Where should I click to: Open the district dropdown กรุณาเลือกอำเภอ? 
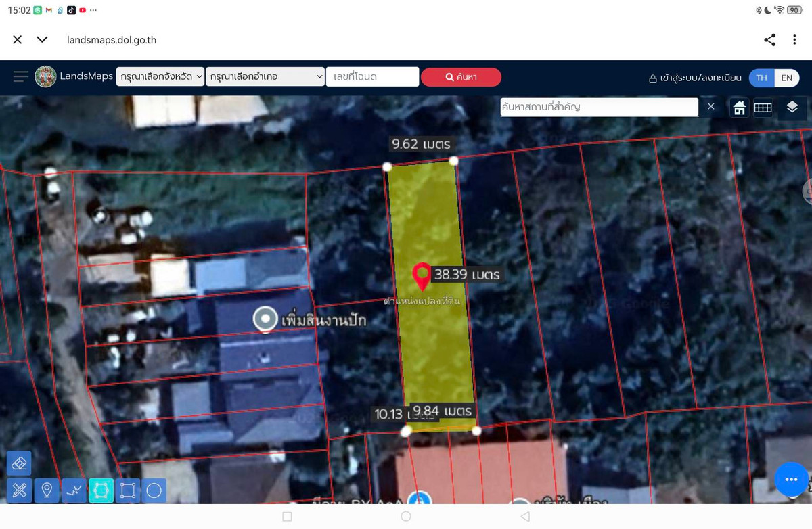click(x=266, y=77)
